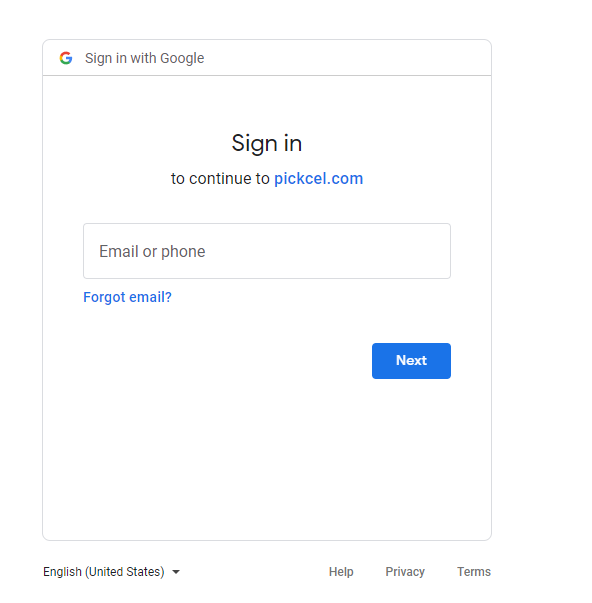The image size is (592, 603).
Task: Open the Privacy link in footer
Action: tap(405, 572)
